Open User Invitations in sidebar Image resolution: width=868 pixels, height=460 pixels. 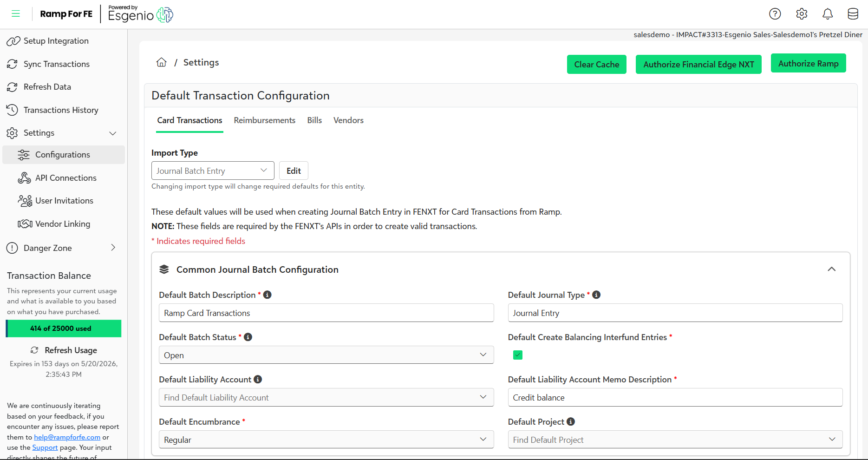(x=64, y=201)
